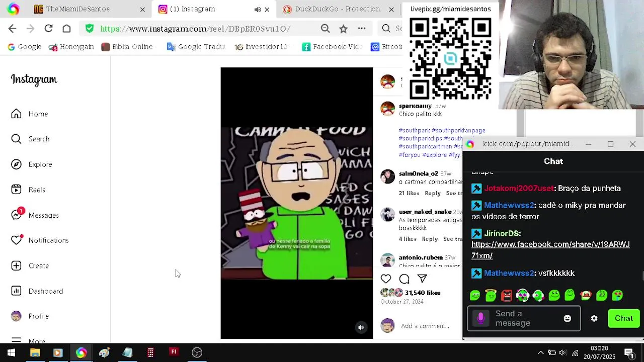Open OBS Studio from taskbar
This screenshot has width=644, height=362.
[197, 353]
